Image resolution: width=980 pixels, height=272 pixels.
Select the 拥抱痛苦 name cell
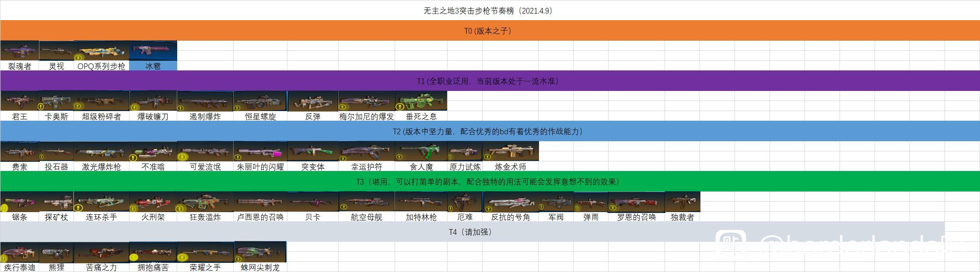pos(153,267)
